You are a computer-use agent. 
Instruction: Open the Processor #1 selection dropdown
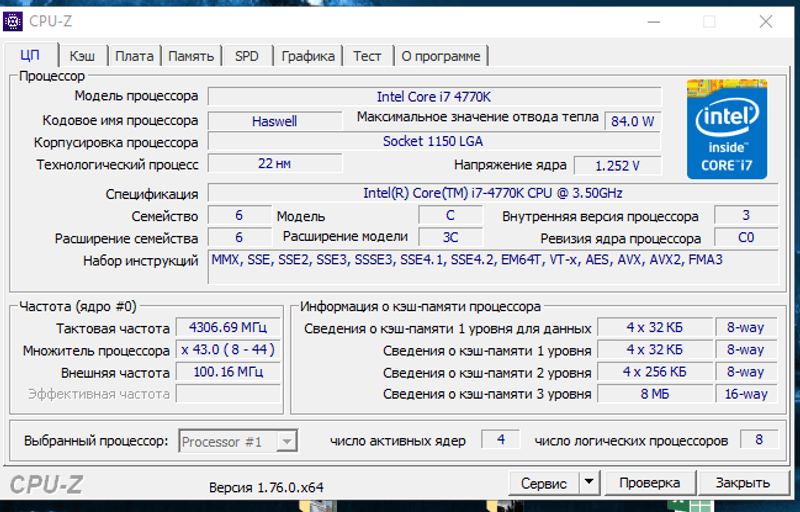[x=238, y=441]
